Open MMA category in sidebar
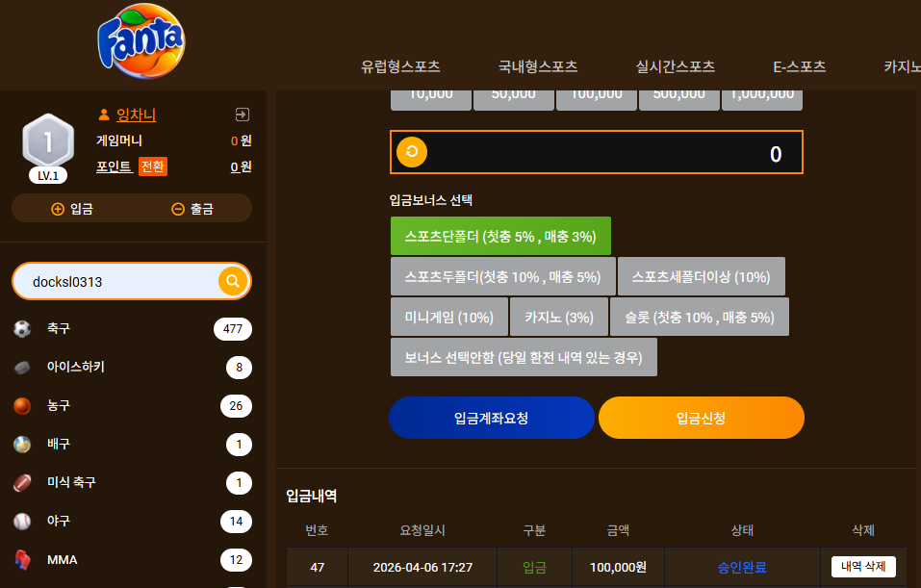 coord(132,560)
